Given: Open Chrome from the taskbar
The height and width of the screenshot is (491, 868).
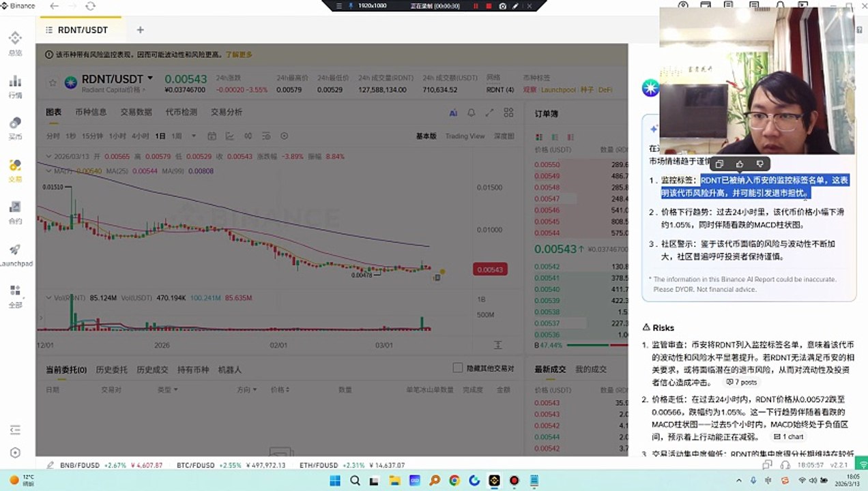Looking at the screenshot, I should click(x=454, y=480).
